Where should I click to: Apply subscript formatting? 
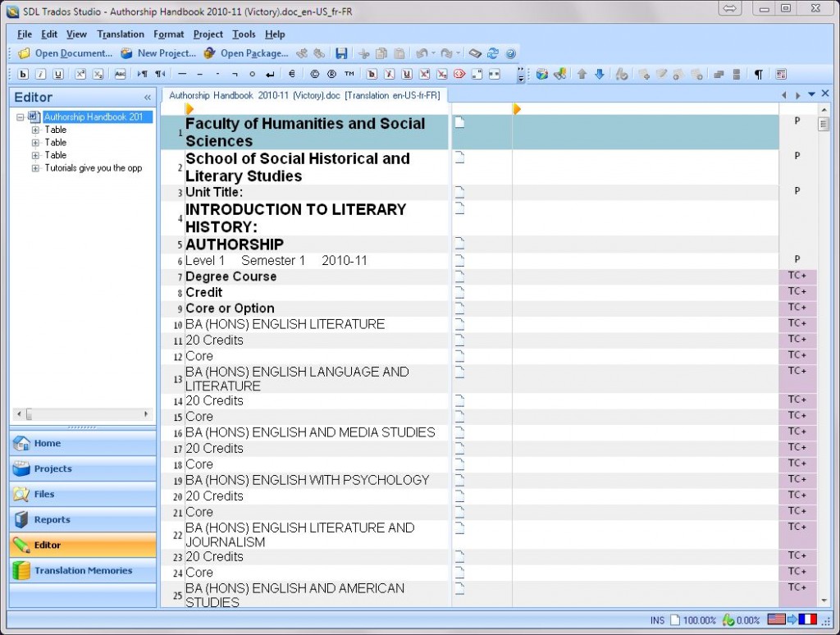click(98, 75)
